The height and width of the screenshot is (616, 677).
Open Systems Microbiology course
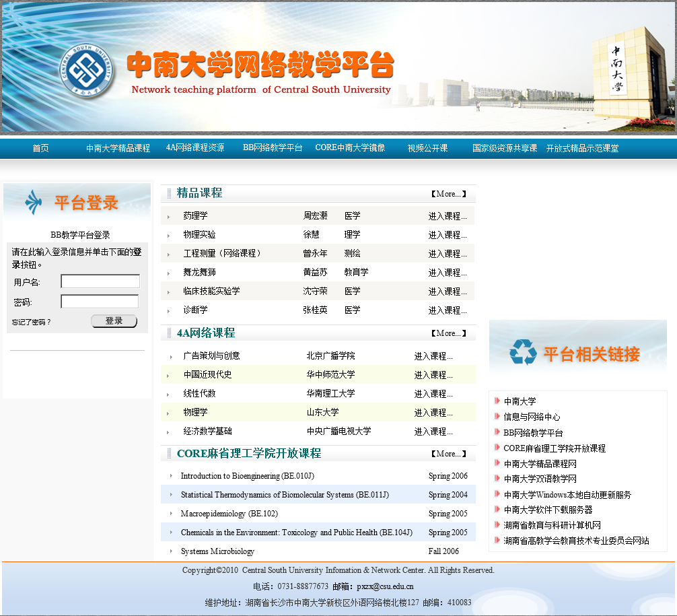click(217, 551)
